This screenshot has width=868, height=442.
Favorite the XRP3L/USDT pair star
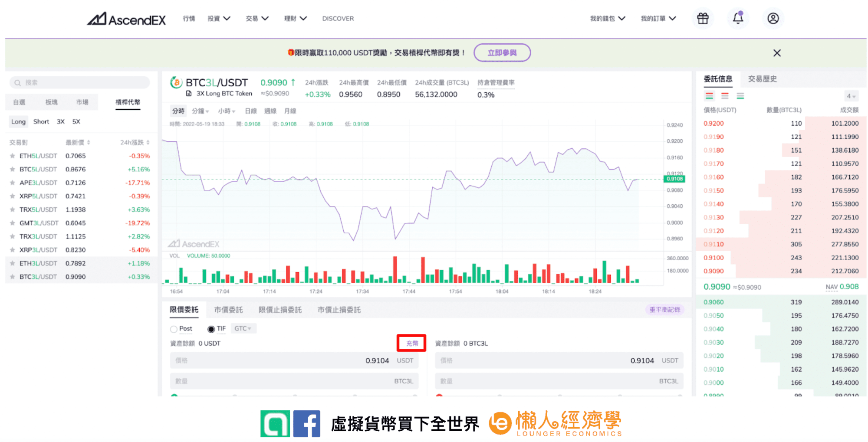[x=13, y=250]
